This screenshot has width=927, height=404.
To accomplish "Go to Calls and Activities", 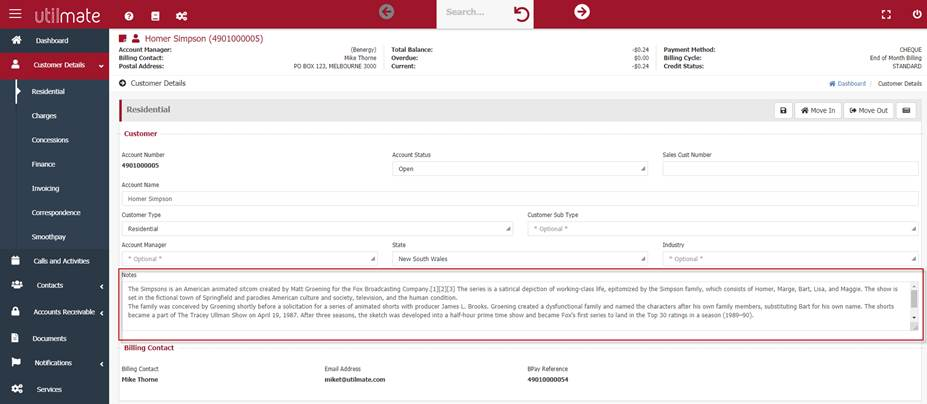I will 61,260.
